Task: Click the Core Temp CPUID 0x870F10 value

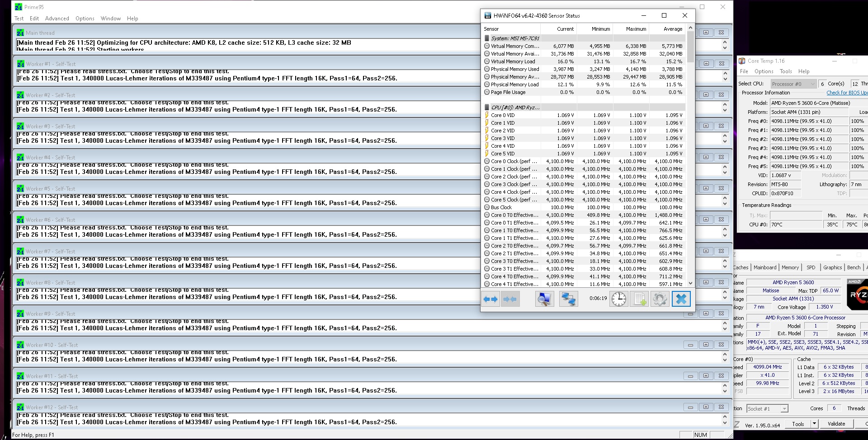Action: point(785,193)
